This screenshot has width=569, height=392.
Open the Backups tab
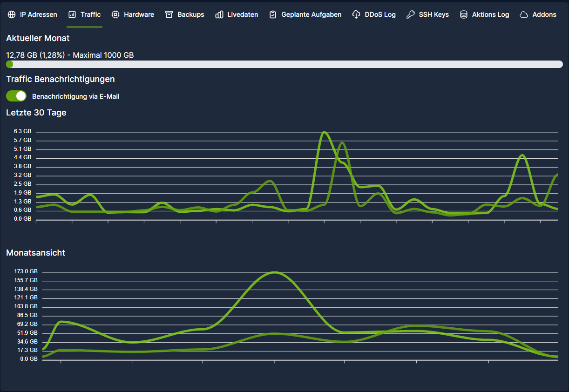click(185, 14)
